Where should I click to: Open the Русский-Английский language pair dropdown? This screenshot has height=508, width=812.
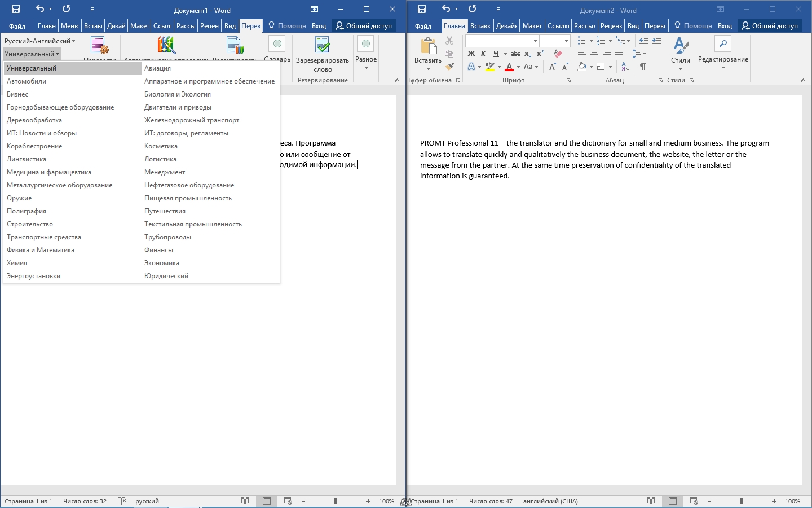pos(39,41)
